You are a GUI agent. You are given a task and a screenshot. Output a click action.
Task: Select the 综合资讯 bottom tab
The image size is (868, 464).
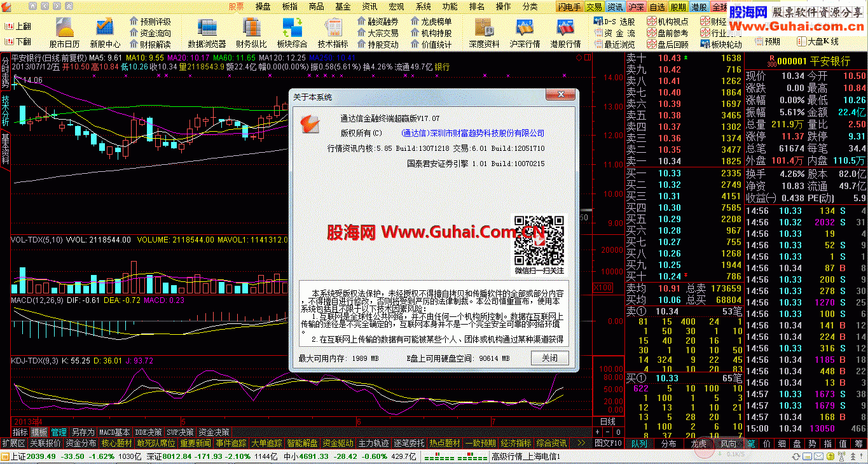pyautogui.click(x=551, y=443)
